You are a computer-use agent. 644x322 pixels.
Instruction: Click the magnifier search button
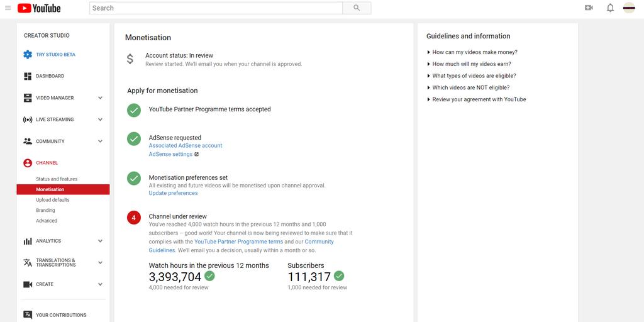(357, 8)
